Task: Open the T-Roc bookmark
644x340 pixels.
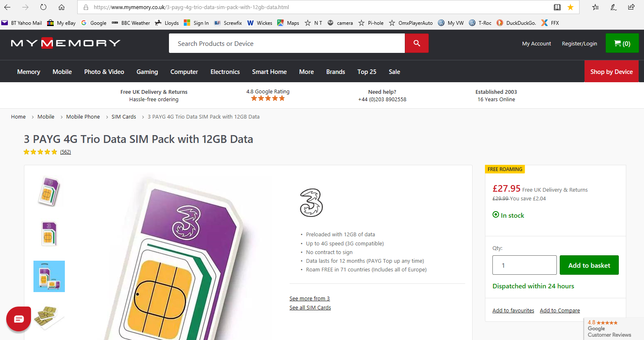Action: point(480,23)
